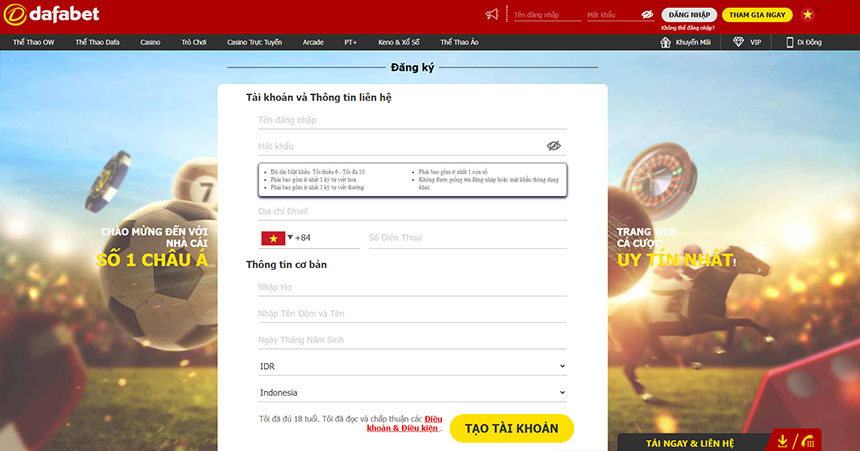Click the Không thể đăng nhập link
The width and height of the screenshot is (860, 451).
tap(688, 28)
